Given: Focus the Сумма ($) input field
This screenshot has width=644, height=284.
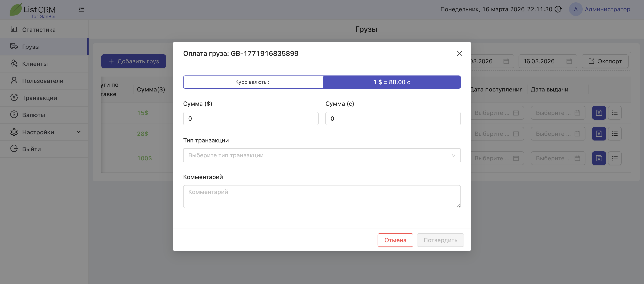Looking at the screenshot, I should pos(250,119).
